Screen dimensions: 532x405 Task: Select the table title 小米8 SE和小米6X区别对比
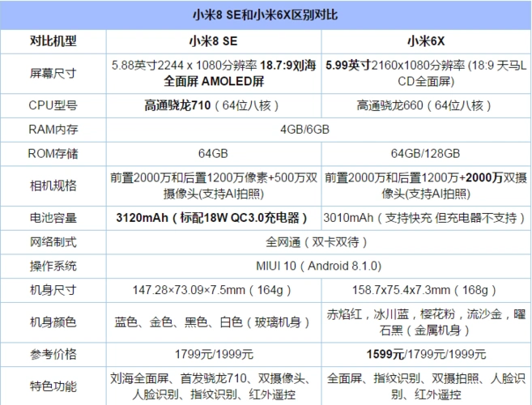(x=266, y=15)
